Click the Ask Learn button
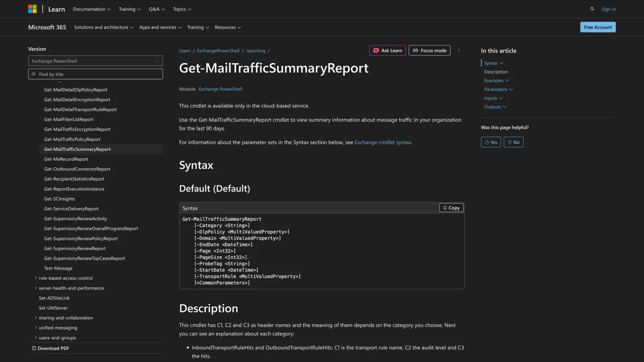This screenshot has width=644, height=362. click(387, 50)
